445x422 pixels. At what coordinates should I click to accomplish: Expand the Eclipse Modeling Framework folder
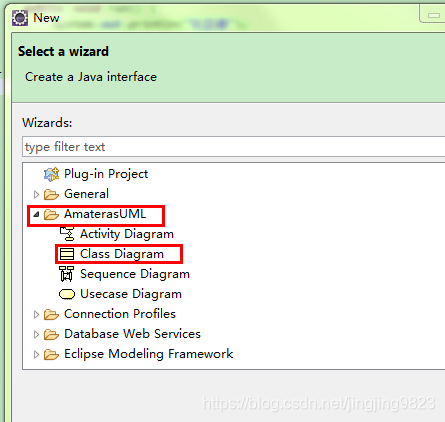36,354
